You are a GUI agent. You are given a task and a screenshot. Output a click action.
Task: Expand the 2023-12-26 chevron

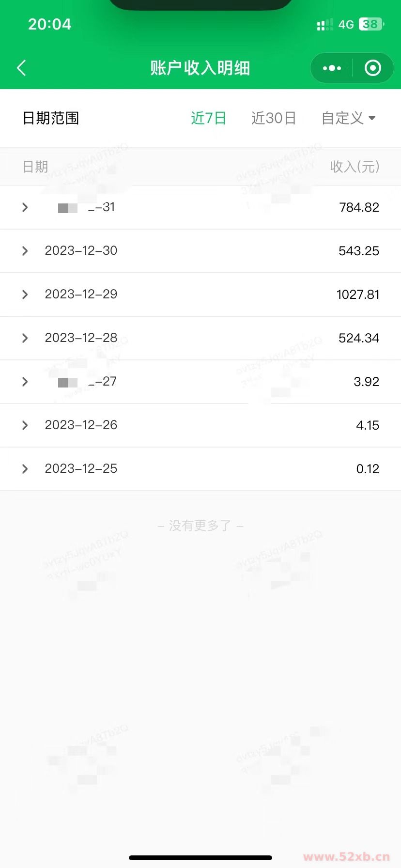25,425
